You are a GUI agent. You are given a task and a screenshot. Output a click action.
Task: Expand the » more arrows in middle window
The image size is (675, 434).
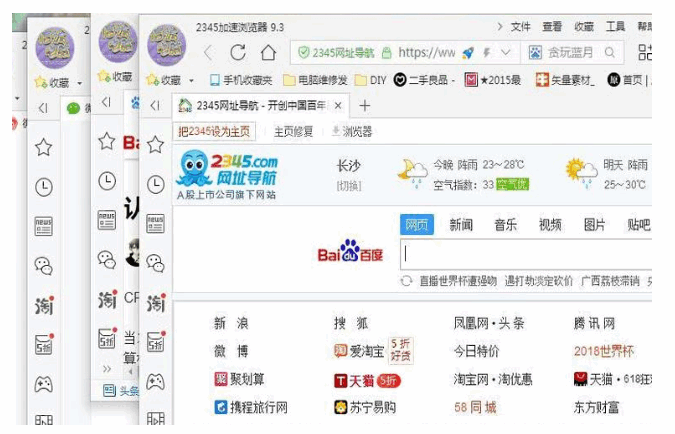(107, 369)
